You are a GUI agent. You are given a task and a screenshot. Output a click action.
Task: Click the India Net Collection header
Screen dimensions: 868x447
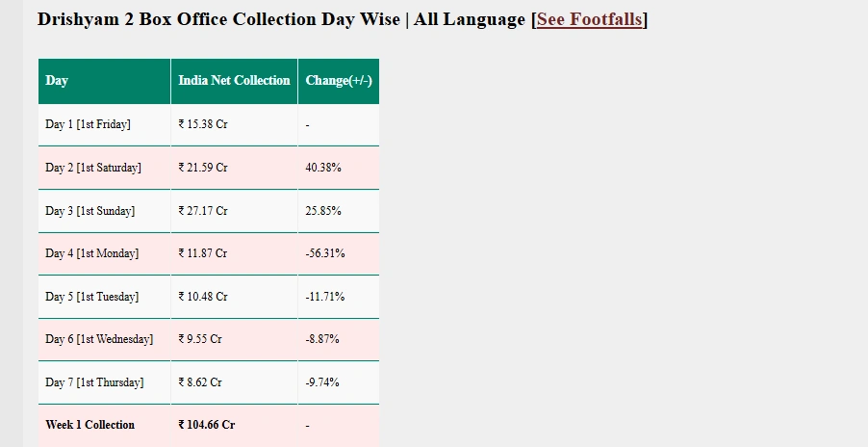[x=234, y=81]
